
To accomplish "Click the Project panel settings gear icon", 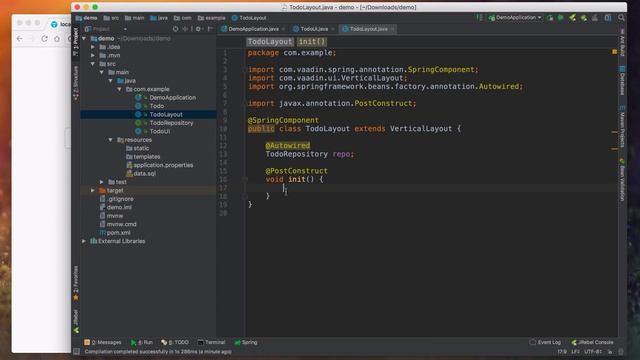I will point(198,29).
